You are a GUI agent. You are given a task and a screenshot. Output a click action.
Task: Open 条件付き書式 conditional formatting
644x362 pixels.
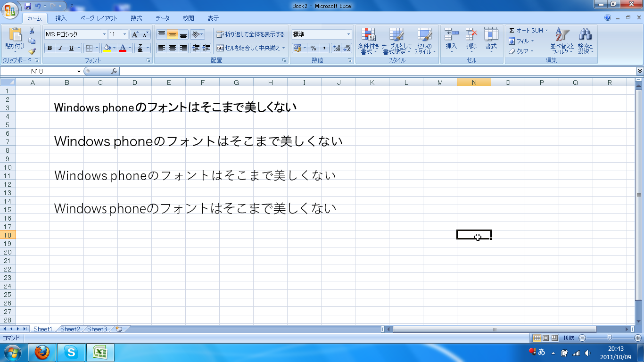tap(368, 41)
